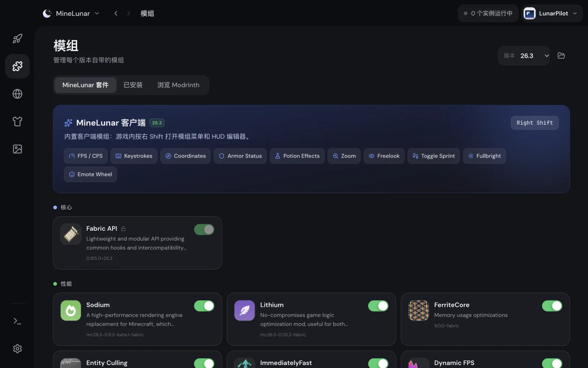Click the Right Shift keybind button

(535, 123)
